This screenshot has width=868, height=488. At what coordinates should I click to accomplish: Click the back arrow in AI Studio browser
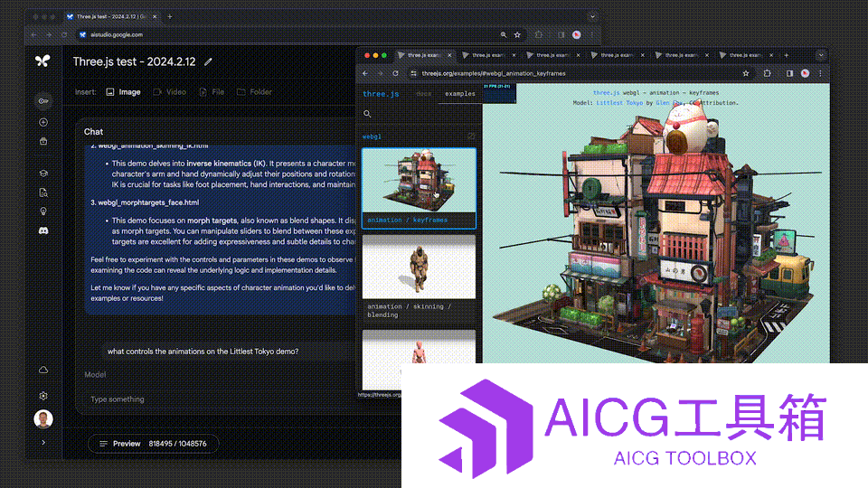pyautogui.click(x=34, y=34)
